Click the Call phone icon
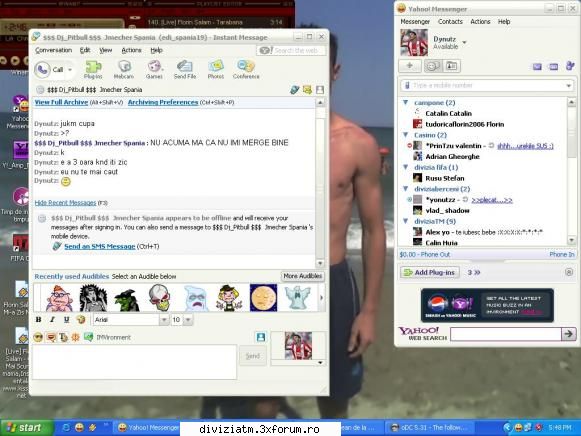Image resolution: width=581 pixels, height=436 pixels. click(x=43, y=69)
